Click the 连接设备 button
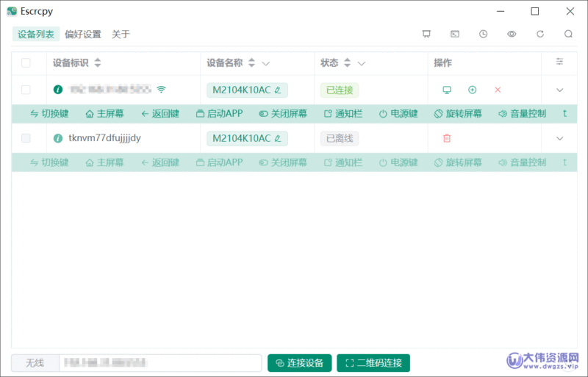The height and width of the screenshot is (377, 588). [300, 363]
